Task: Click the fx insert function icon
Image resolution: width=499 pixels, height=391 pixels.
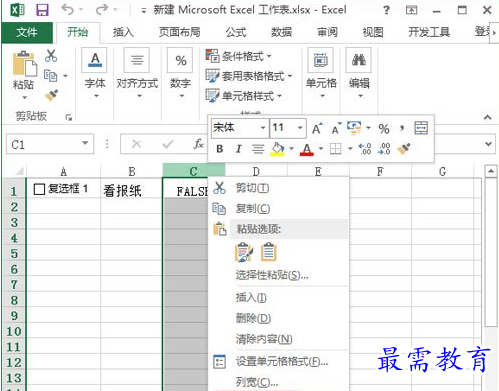Action: coord(199,144)
